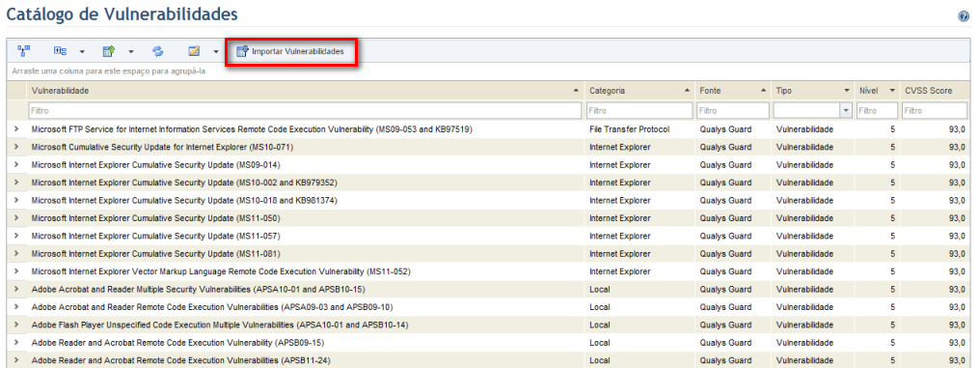Expand MS10-018 and KB981374 row
Screen dimensions: 980x368
click(x=16, y=200)
